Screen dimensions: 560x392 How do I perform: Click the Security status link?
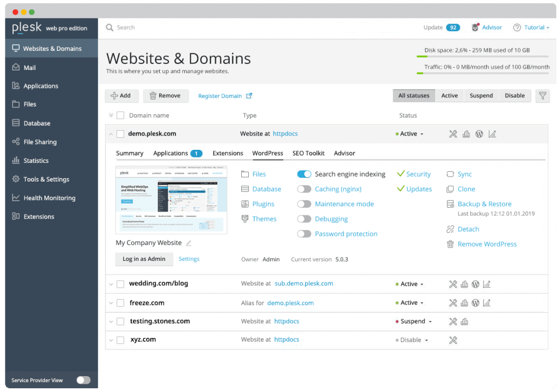coord(418,174)
